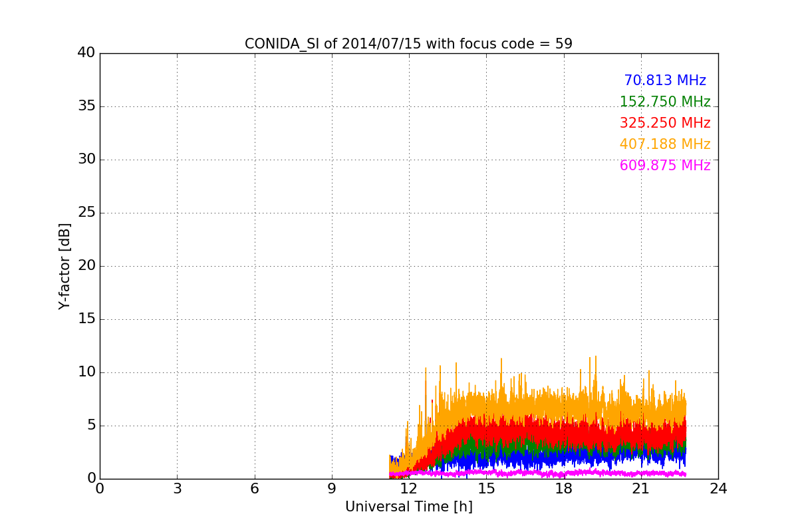The image size is (798, 532).
Task: Select the 325.250 MHz legend label
Action: 665,123
